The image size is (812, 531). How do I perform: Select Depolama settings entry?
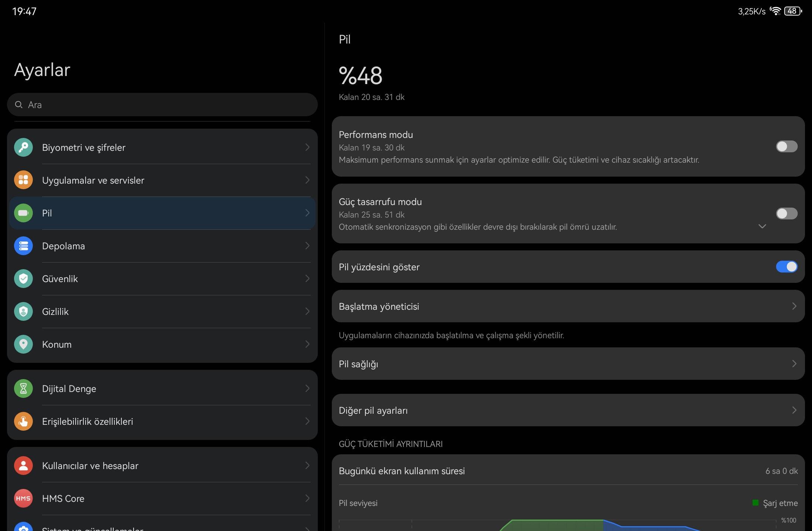point(162,246)
